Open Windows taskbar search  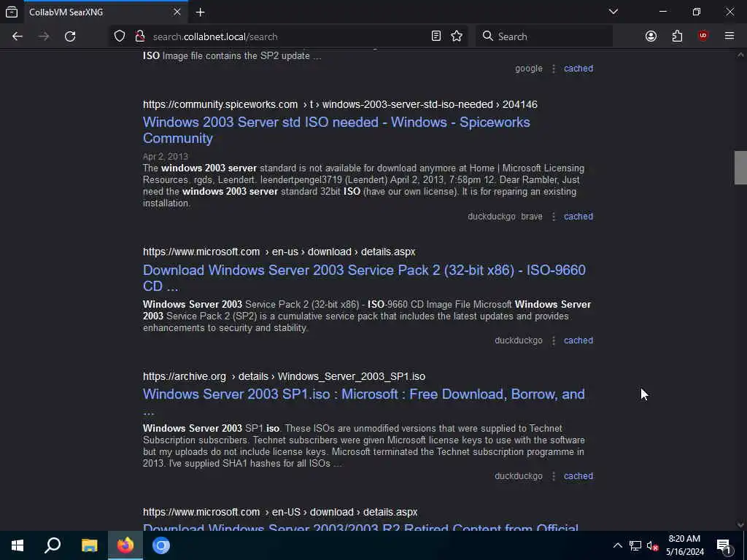click(53, 545)
